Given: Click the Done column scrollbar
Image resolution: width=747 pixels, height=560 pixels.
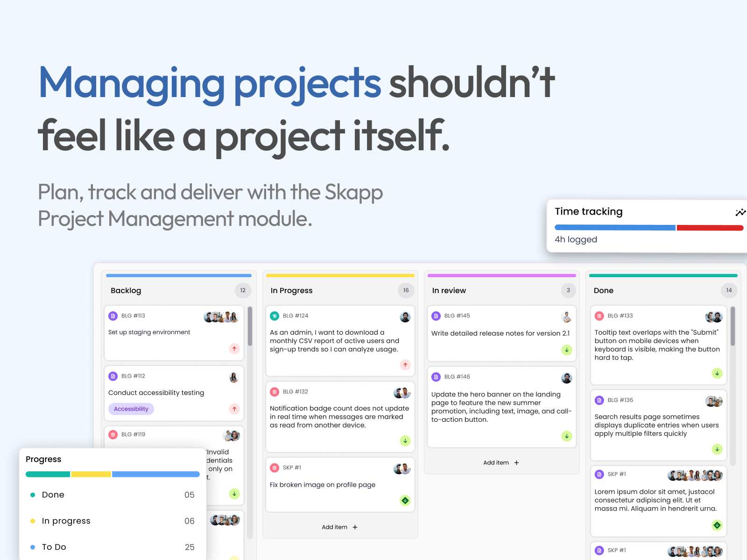Looking at the screenshot, I should [x=733, y=327].
